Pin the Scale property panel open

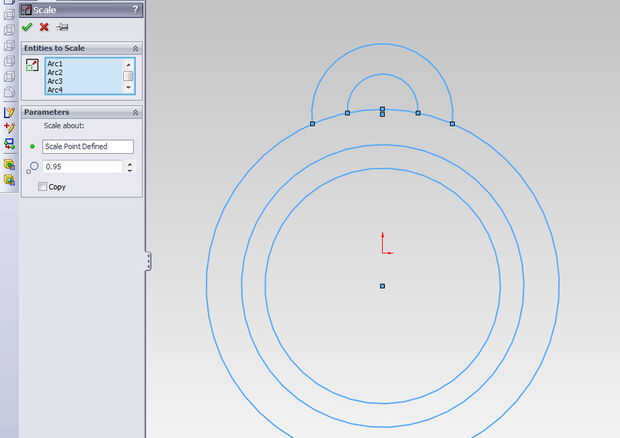(62, 27)
